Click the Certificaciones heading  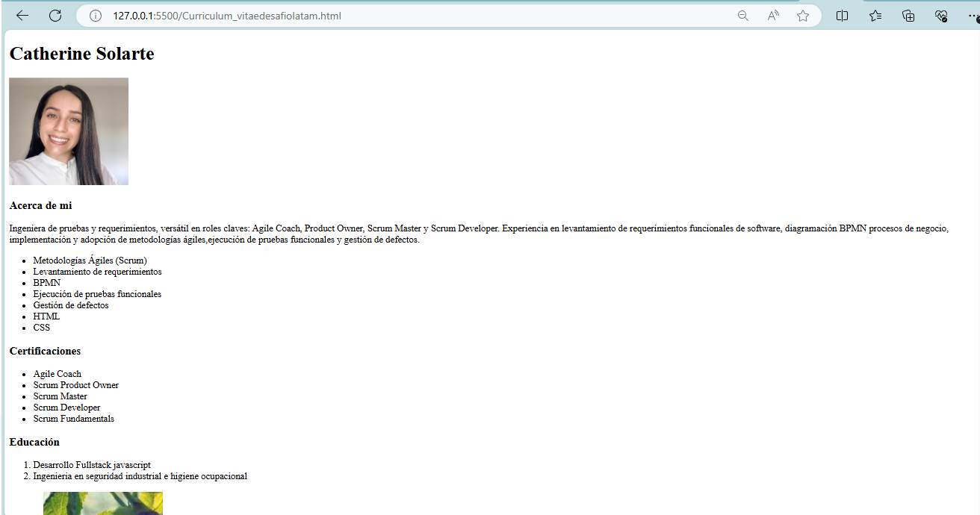[x=45, y=351]
